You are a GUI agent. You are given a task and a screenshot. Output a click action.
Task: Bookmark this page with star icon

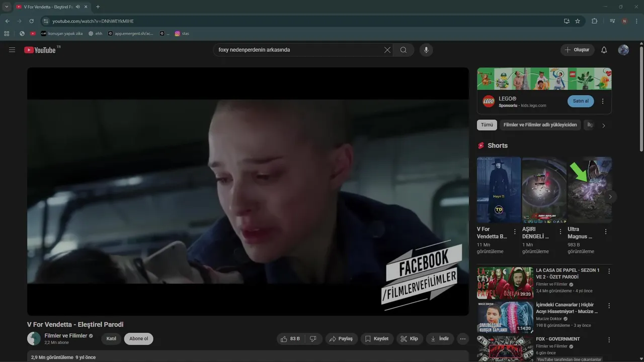tap(578, 21)
